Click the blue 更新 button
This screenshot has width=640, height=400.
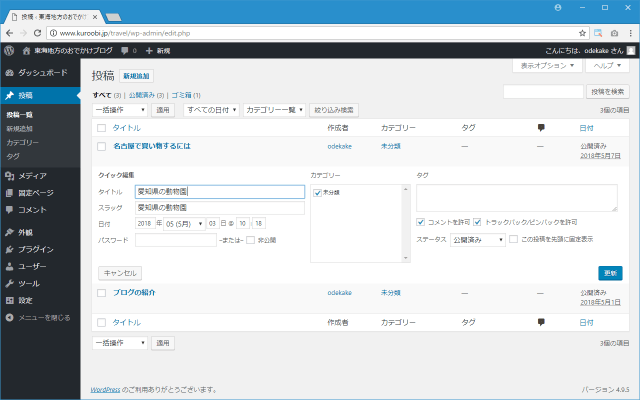pos(609,273)
